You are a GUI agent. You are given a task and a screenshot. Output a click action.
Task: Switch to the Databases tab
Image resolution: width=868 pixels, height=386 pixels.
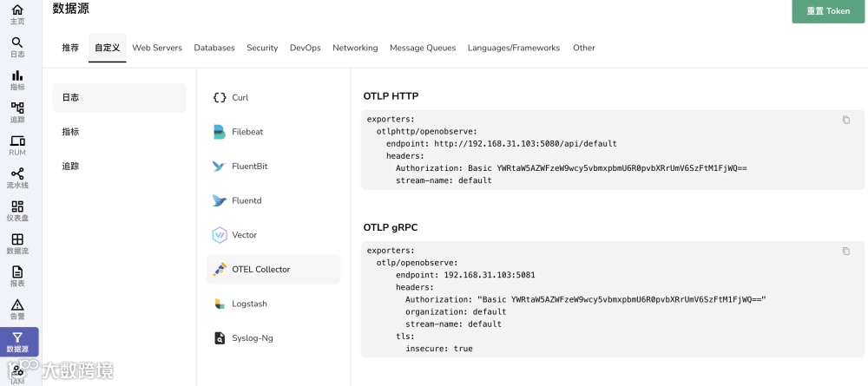tap(214, 48)
